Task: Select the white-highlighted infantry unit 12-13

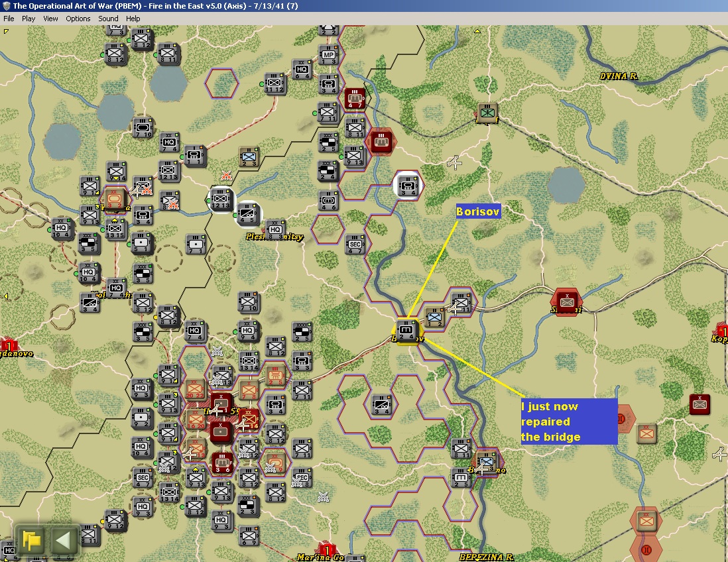Action: (x=221, y=199)
